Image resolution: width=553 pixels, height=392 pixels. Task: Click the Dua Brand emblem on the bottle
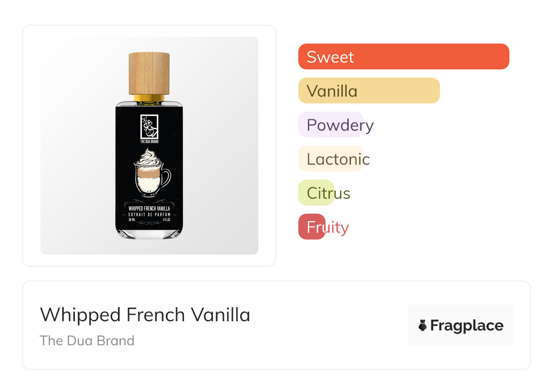pos(149,127)
